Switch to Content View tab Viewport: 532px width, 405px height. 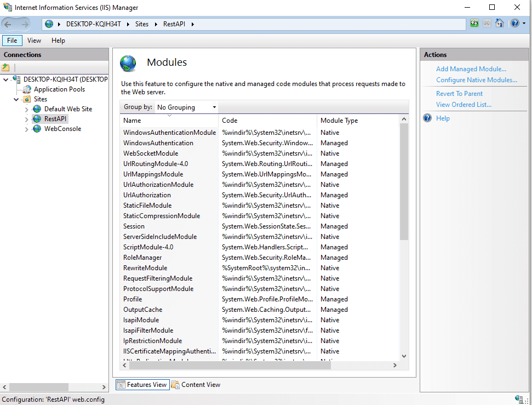pyautogui.click(x=196, y=385)
